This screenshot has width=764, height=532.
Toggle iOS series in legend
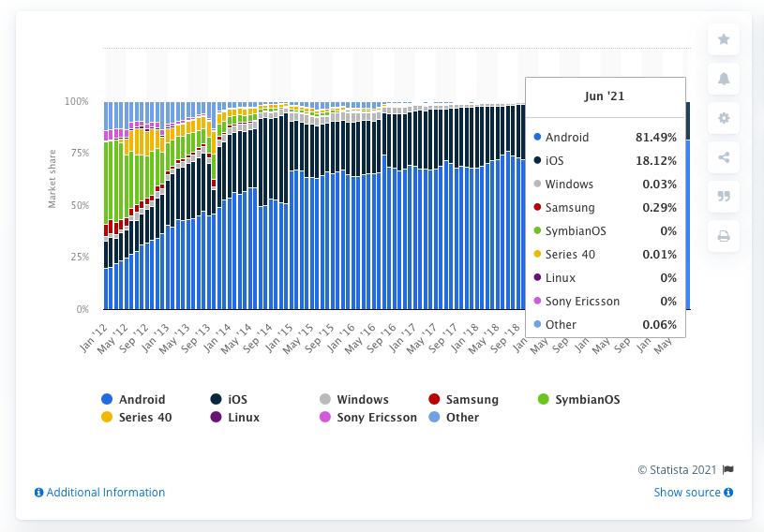pos(242,400)
